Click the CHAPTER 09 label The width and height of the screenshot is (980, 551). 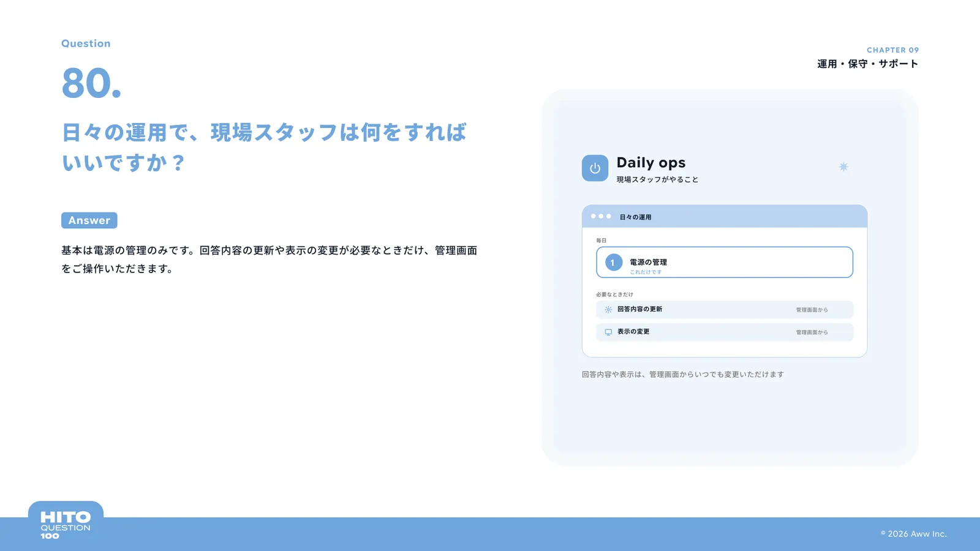(x=892, y=50)
